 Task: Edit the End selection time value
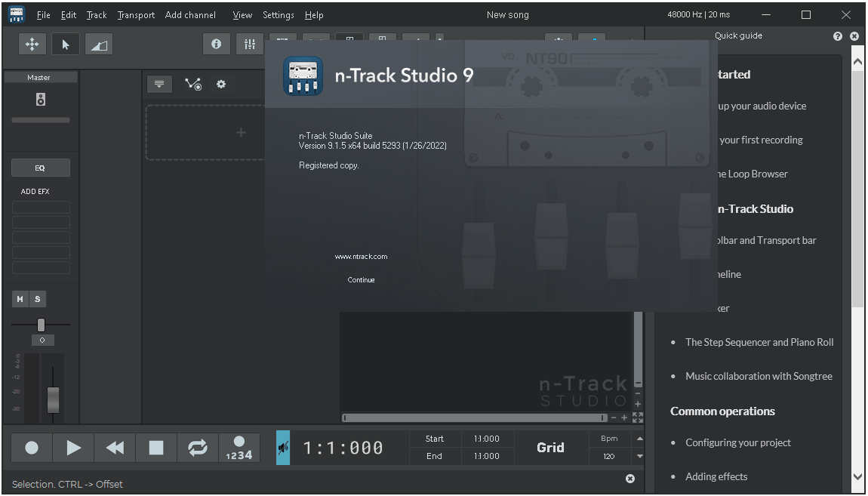pos(487,456)
